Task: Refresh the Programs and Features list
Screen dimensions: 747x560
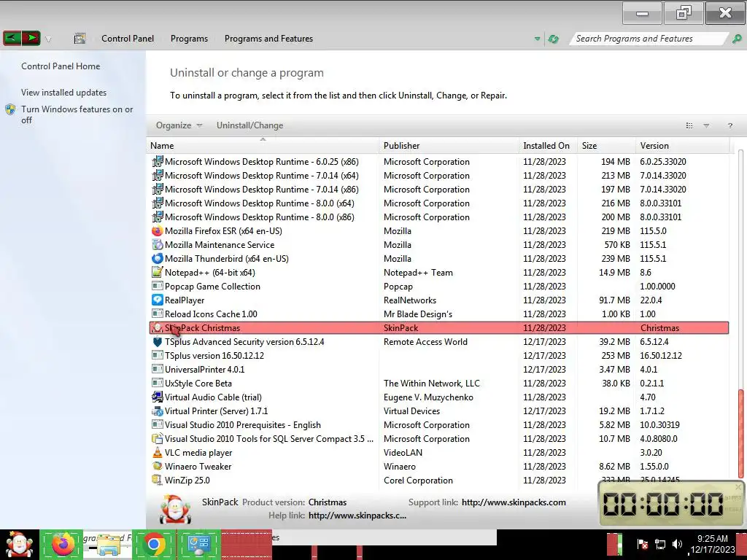Action: coord(553,39)
